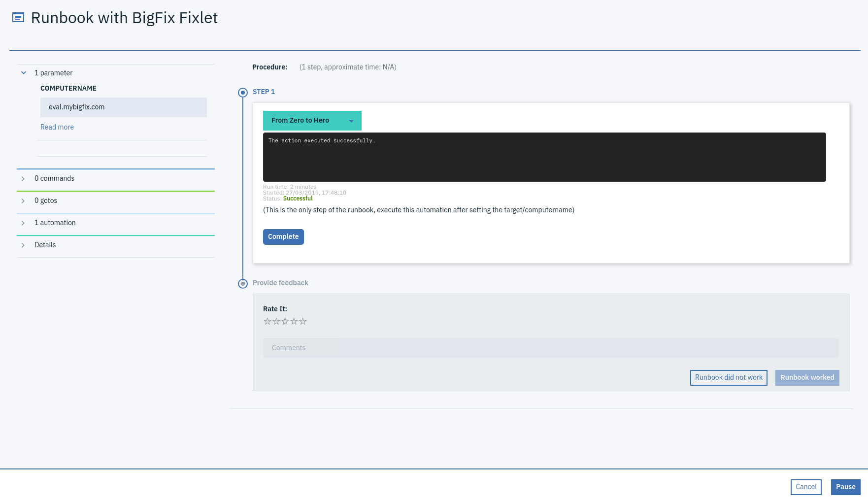
Task: Click the 1 automation label text
Action: click(55, 223)
